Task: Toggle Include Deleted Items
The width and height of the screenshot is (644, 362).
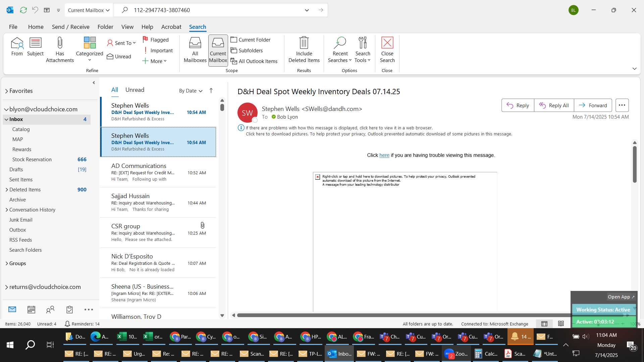Action: pyautogui.click(x=304, y=50)
